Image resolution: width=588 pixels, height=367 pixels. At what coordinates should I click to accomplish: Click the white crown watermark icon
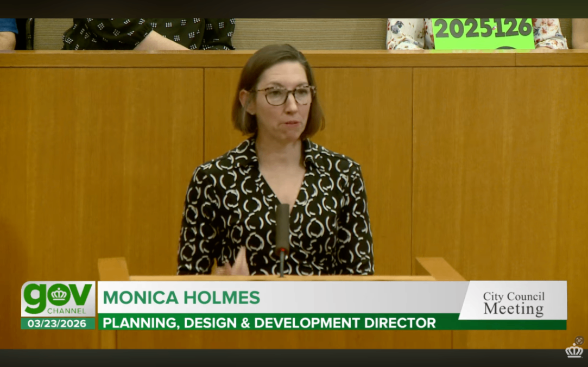point(574,351)
